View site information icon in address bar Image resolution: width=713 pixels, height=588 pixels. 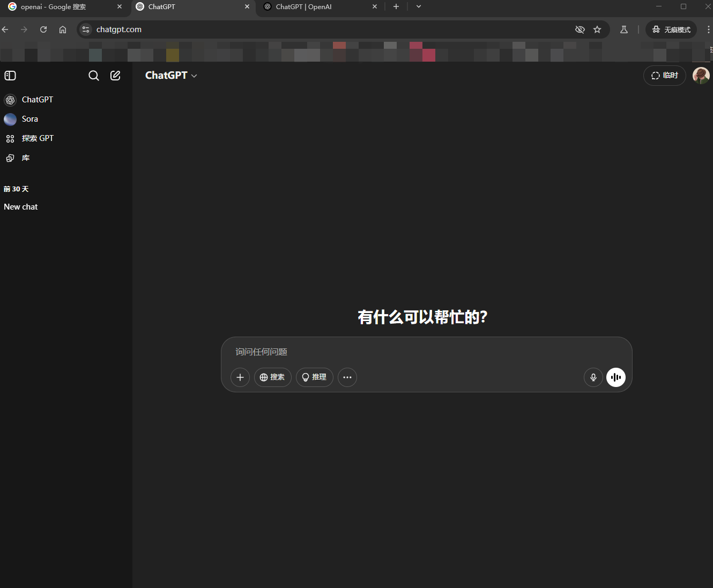86,29
